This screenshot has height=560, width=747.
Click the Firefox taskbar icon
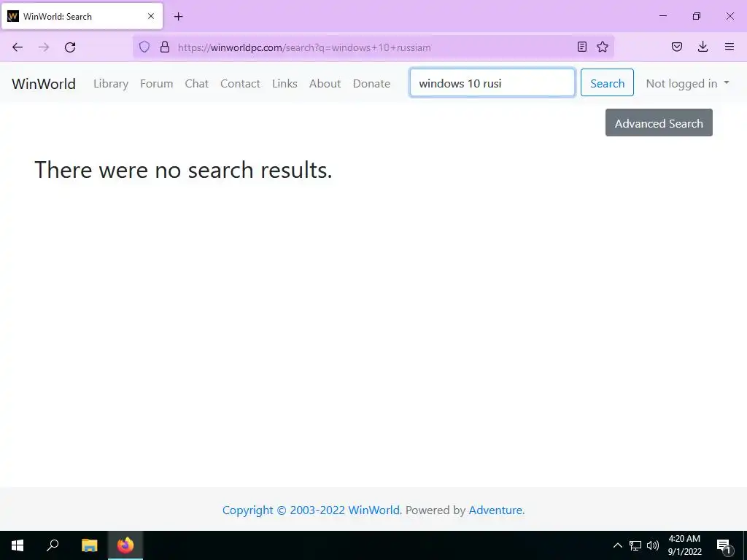pyautogui.click(x=125, y=545)
